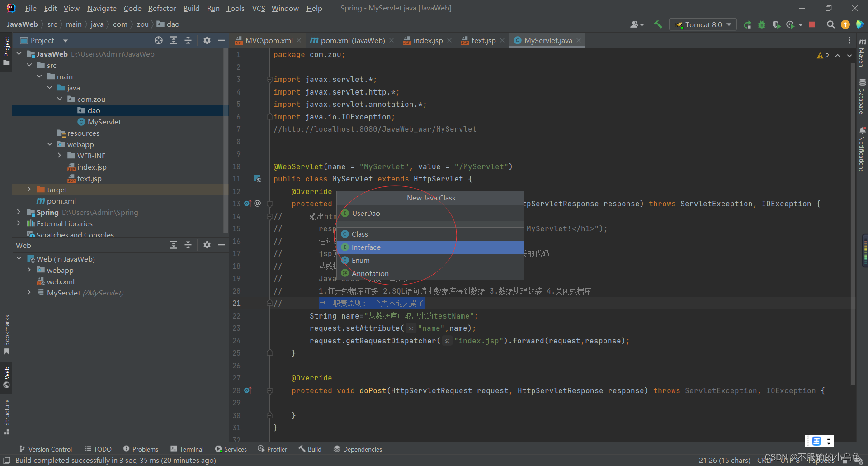Open the Terminal tool window
The height and width of the screenshot is (466, 868).
click(187, 449)
